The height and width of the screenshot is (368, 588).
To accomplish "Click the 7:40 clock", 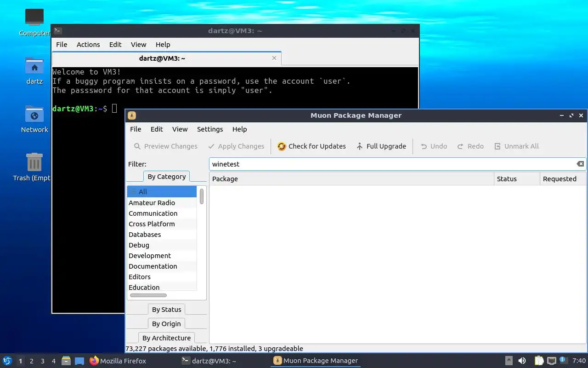I will tap(579, 361).
